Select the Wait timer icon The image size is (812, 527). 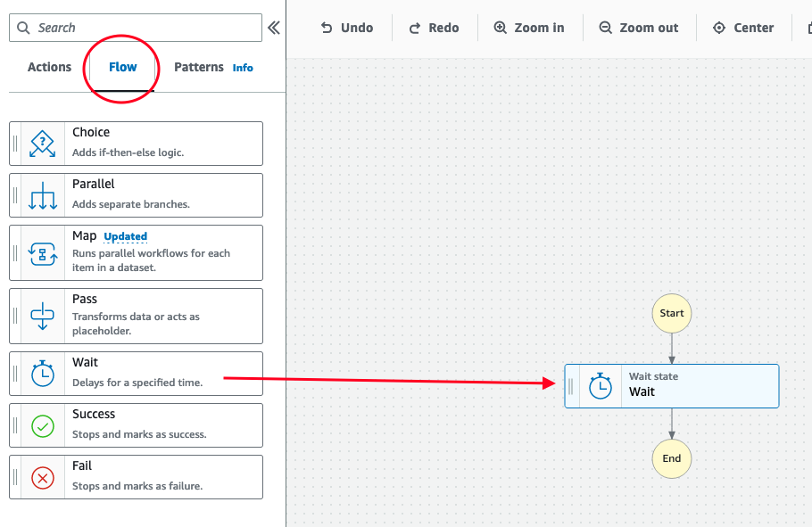pos(42,373)
